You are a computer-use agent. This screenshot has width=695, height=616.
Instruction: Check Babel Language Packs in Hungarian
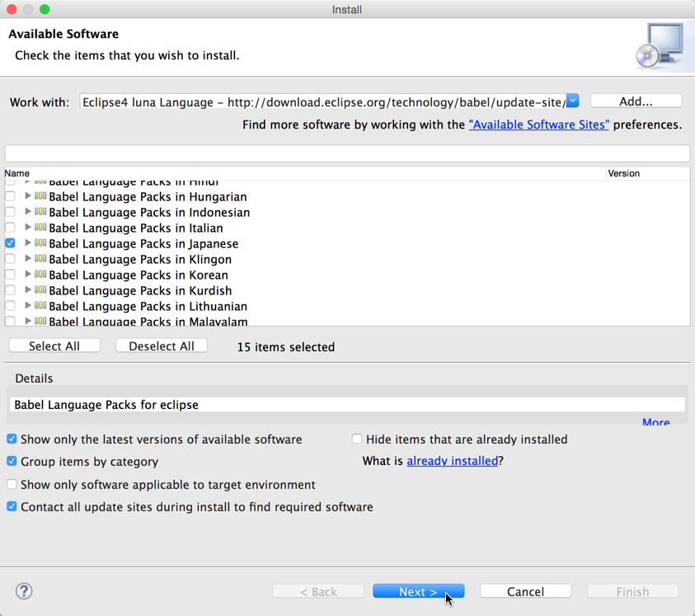(10, 196)
